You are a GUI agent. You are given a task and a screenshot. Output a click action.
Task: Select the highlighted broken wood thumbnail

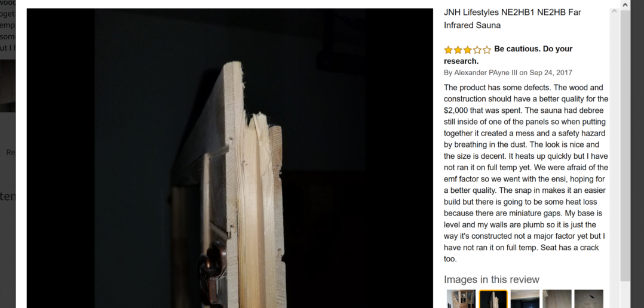(x=493, y=299)
